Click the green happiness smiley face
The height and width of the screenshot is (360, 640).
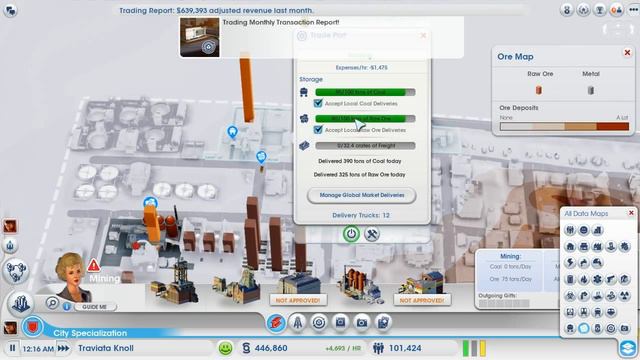[x=225, y=348]
